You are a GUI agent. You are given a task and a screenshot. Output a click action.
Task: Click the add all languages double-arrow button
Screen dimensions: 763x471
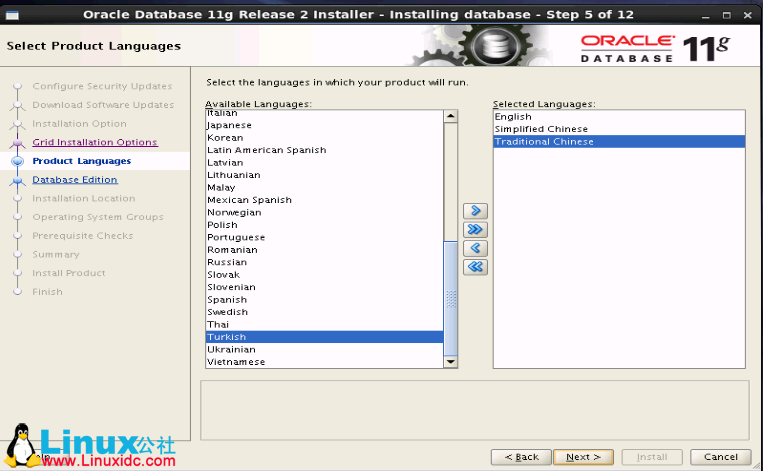475,229
